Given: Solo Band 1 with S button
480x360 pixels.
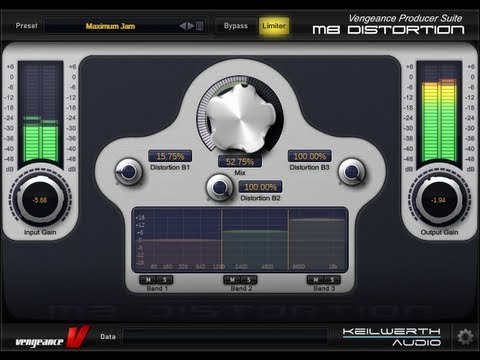Looking at the screenshot, I should pos(164,279).
